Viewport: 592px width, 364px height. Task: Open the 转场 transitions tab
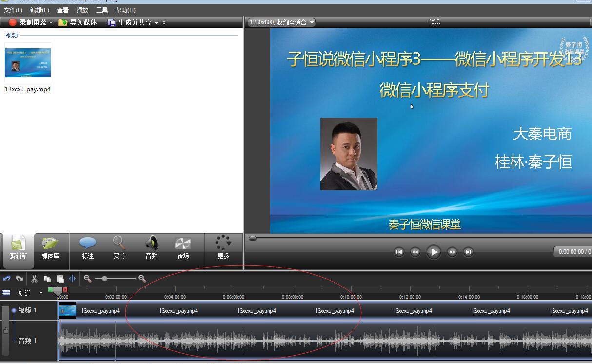183,248
